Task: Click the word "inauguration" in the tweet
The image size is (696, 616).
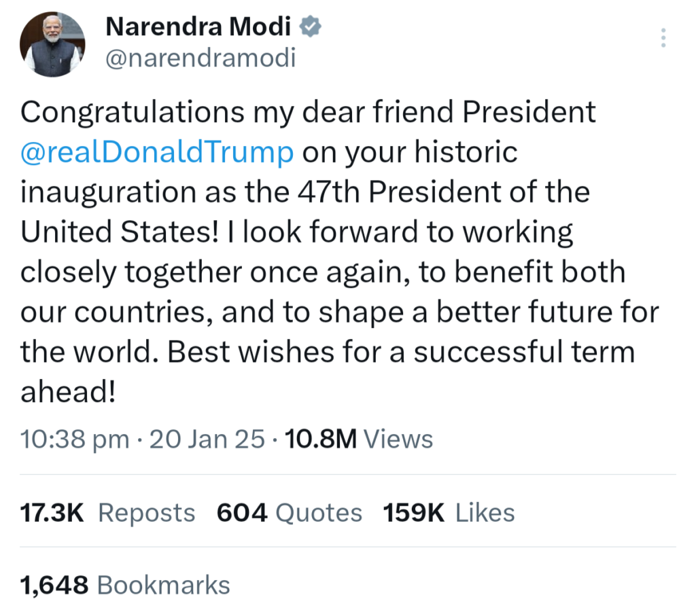Action: (x=109, y=192)
